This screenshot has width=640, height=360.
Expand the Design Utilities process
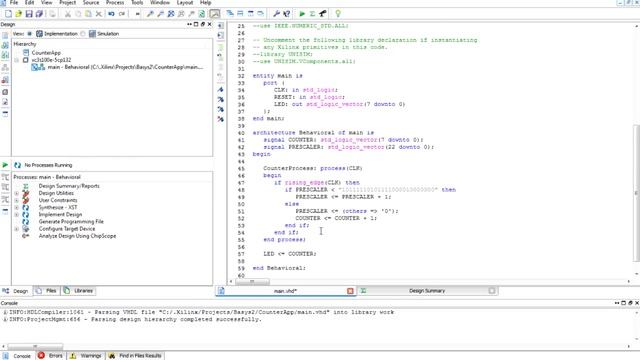[17, 193]
